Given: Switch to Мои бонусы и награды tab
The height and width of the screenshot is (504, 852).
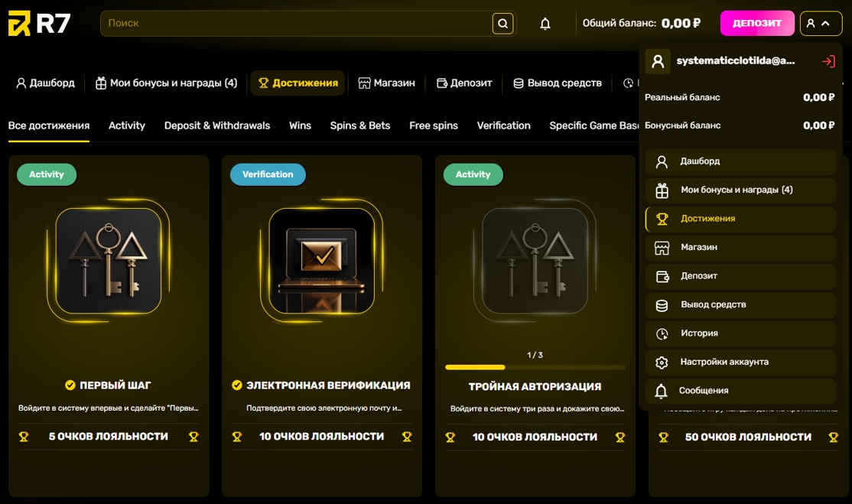Looking at the screenshot, I should [x=166, y=83].
